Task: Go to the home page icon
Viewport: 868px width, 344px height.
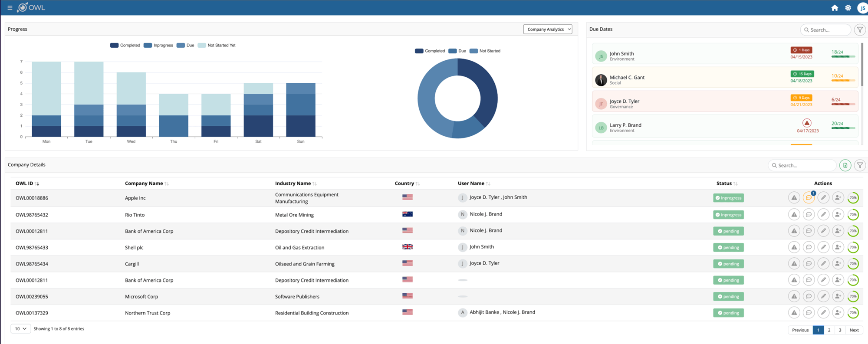Action: pyautogui.click(x=835, y=8)
